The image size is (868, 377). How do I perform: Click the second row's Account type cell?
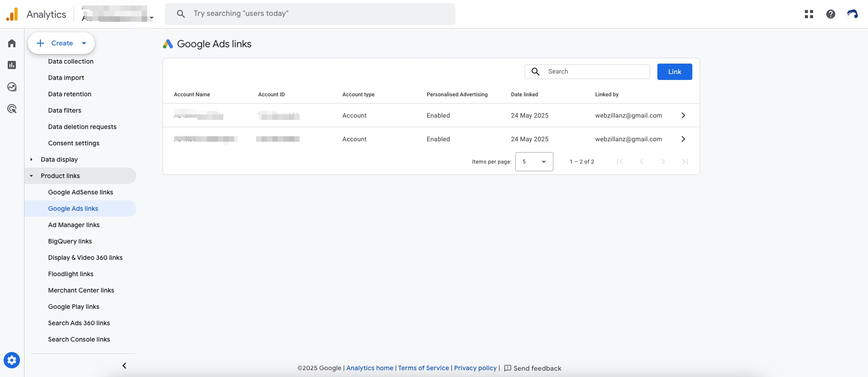(x=355, y=139)
